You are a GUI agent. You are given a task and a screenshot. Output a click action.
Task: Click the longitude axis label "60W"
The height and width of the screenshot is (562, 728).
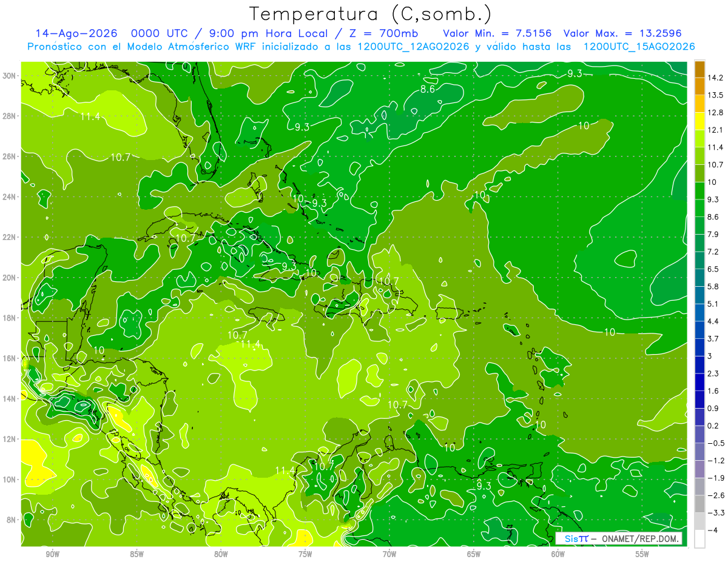point(558,554)
